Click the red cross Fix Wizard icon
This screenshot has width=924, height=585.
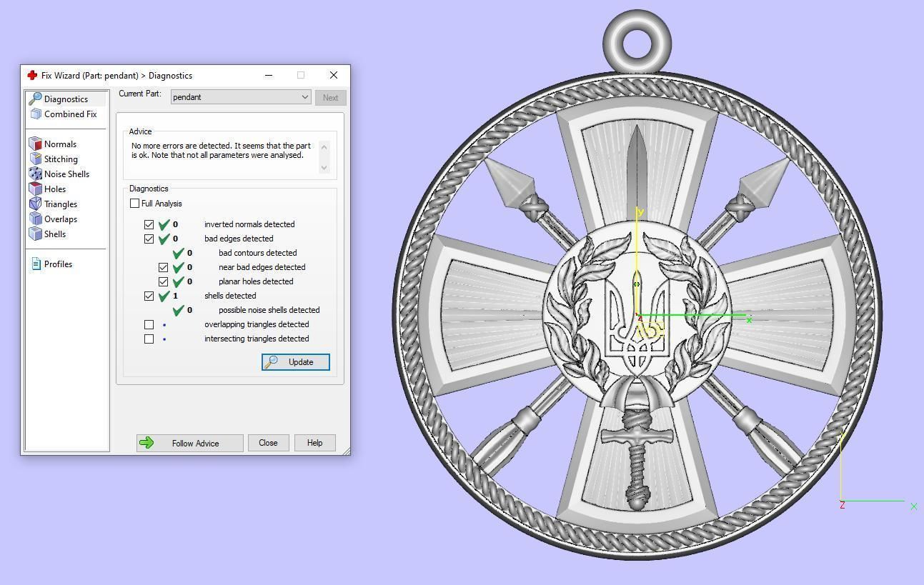[32, 75]
